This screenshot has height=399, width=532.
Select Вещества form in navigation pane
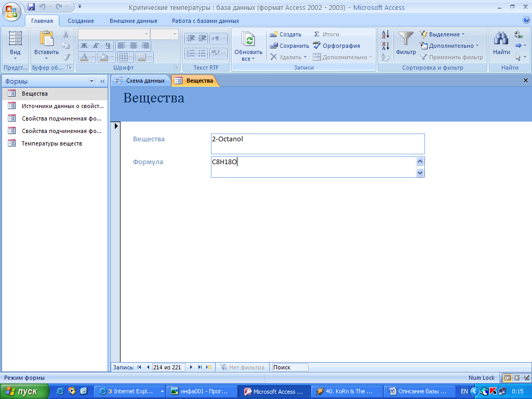click(55, 94)
